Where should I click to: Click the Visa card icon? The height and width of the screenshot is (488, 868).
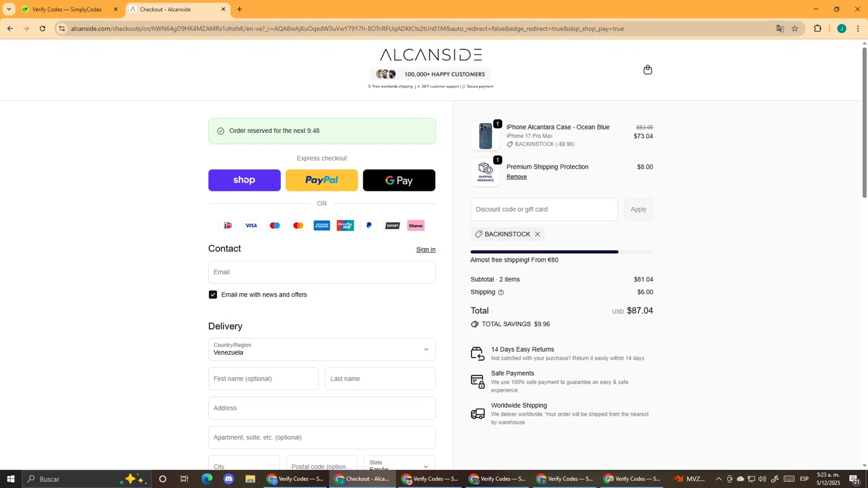251,225
